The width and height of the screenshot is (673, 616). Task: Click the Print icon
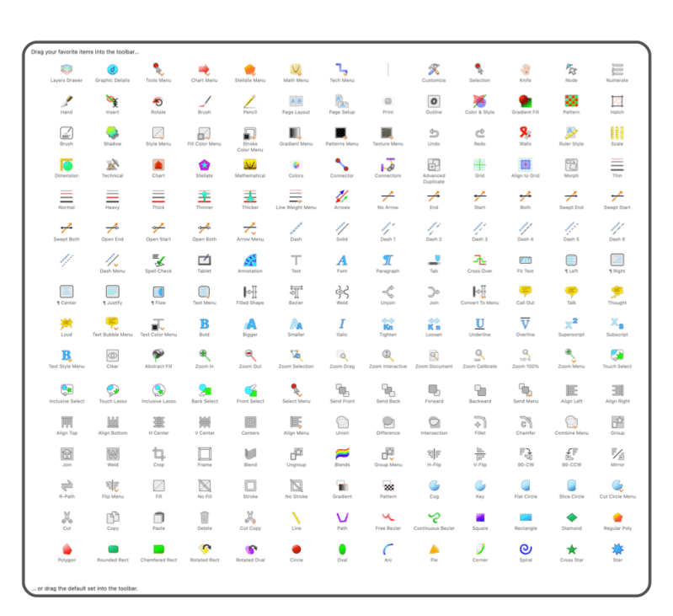coord(388,101)
